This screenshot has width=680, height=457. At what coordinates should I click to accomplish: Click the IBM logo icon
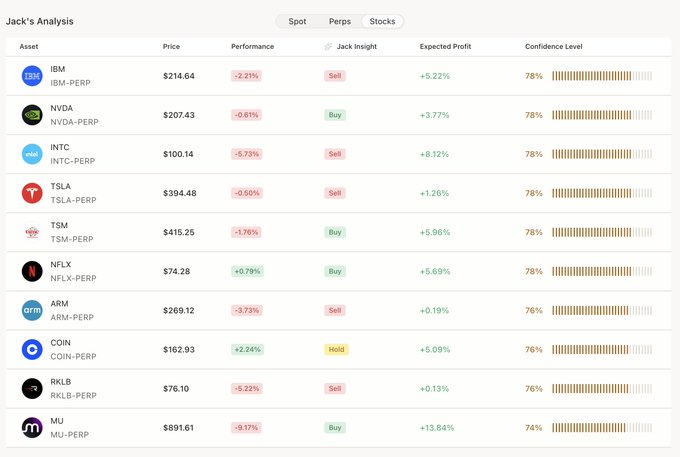(32, 76)
